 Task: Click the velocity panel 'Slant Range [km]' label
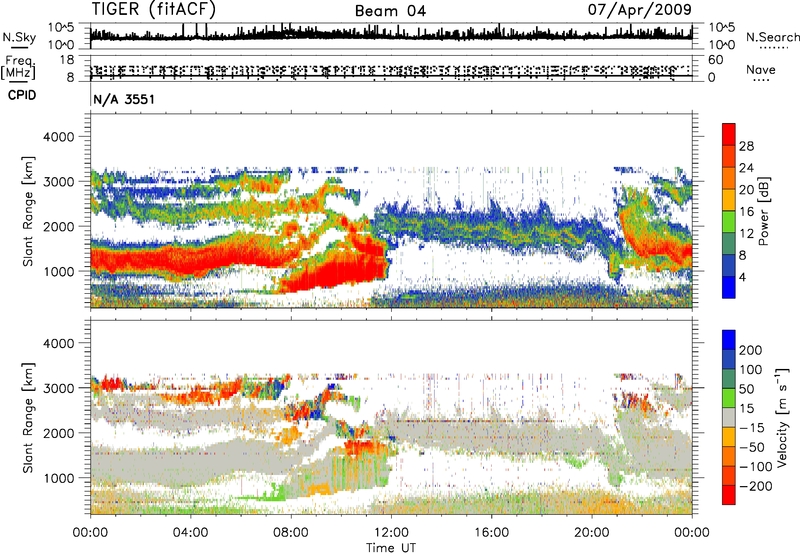coord(28,418)
